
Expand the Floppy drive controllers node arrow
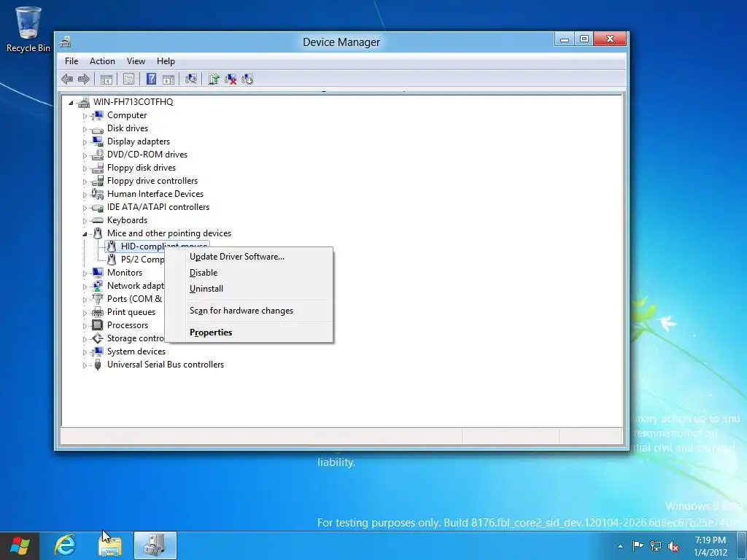pos(85,182)
